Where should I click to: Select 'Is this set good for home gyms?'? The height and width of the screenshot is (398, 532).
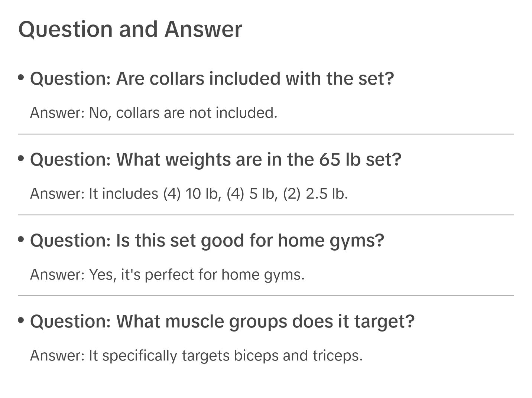tap(207, 241)
